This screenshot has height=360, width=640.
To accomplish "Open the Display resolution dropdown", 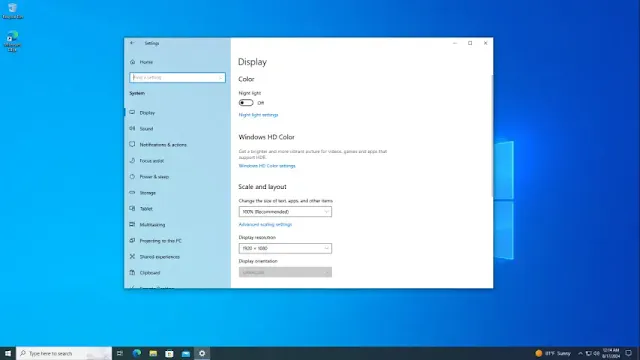I will (x=285, y=248).
